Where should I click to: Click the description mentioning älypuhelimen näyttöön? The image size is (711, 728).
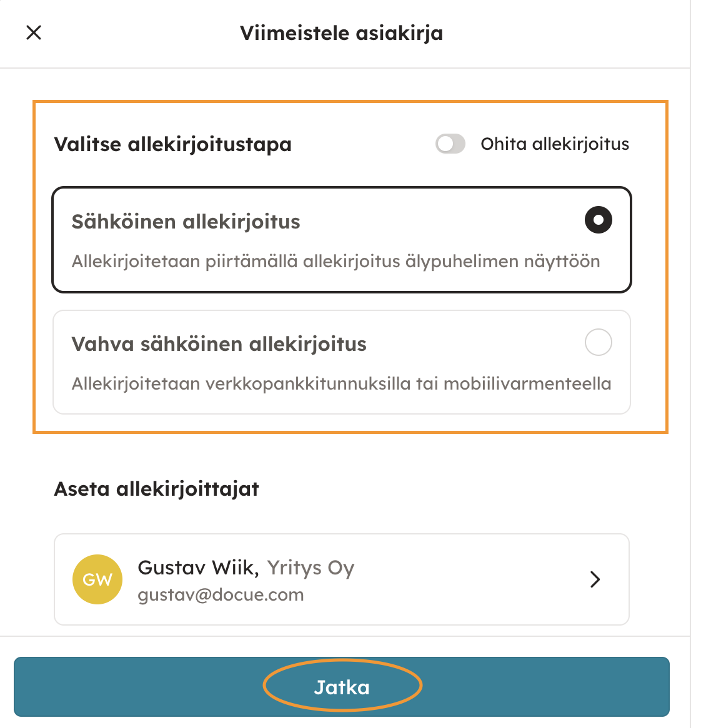point(336,261)
